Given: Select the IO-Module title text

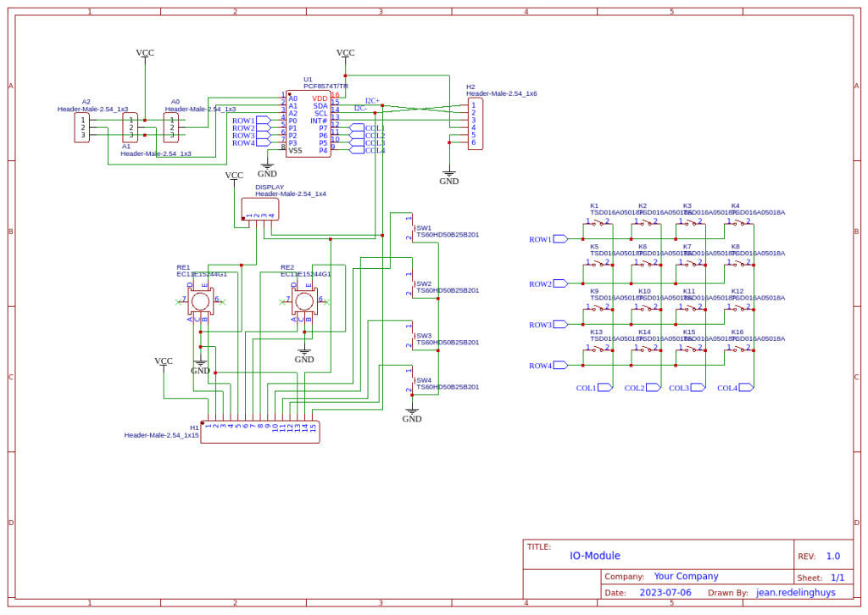Looking at the screenshot, I should (x=594, y=556).
